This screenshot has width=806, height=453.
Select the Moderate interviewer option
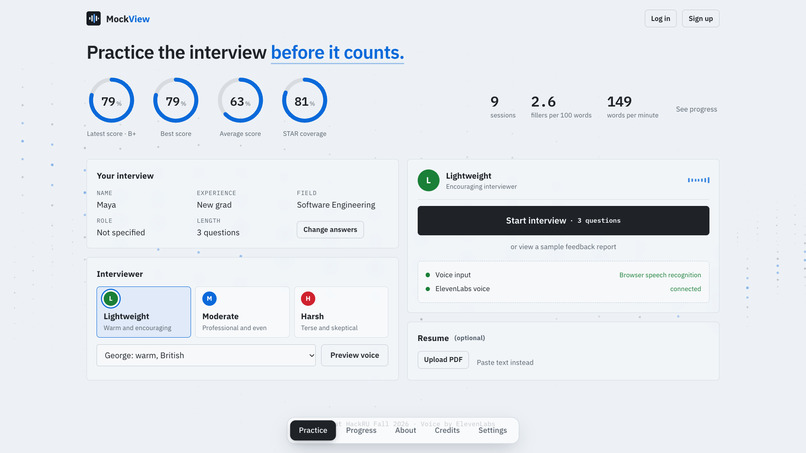(242, 312)
